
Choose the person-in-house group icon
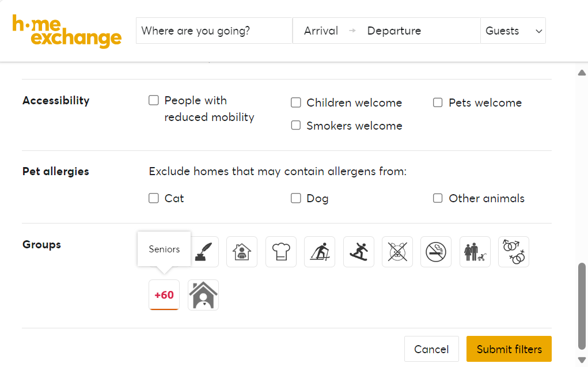[x=242, y=252]
